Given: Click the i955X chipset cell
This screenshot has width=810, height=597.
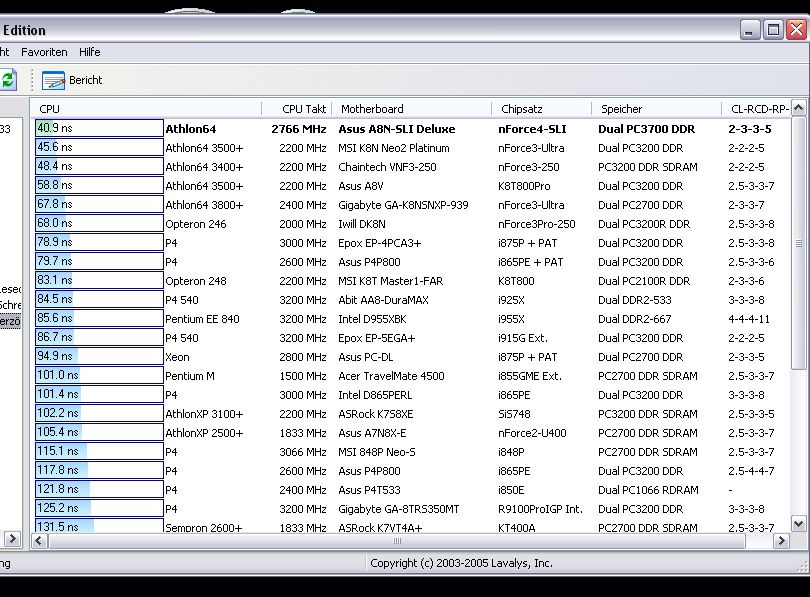Looking at the screenshot, I should (x=511, y=319).
